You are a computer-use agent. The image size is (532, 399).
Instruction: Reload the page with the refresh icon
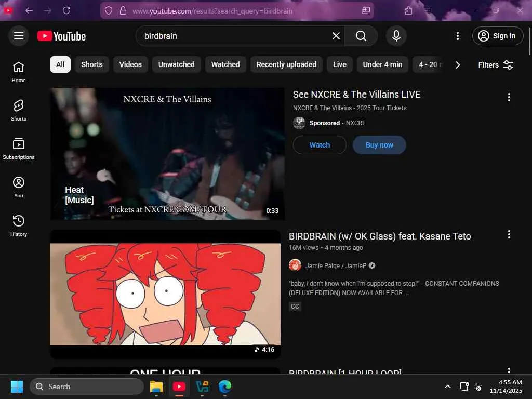tap(66, 10)
